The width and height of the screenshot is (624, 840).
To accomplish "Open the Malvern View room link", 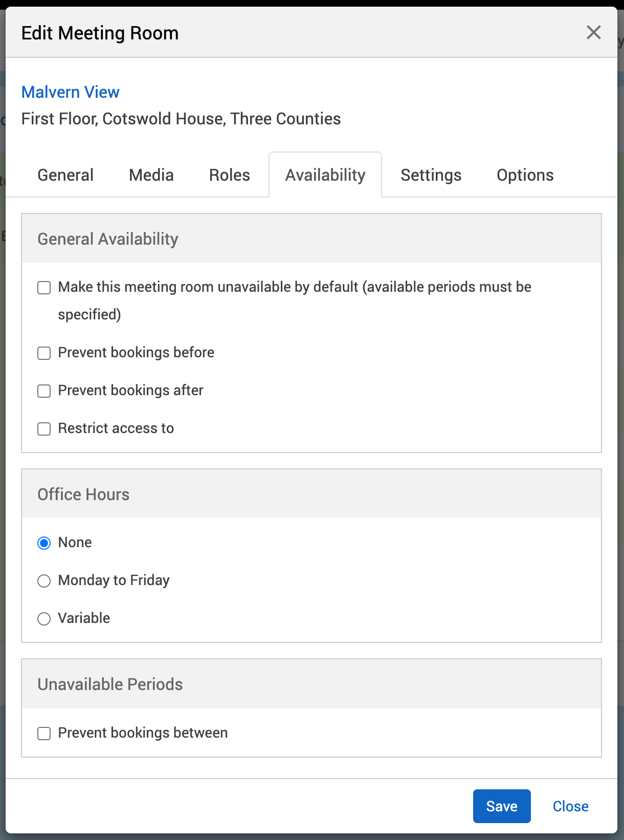I will coord(71,92).
